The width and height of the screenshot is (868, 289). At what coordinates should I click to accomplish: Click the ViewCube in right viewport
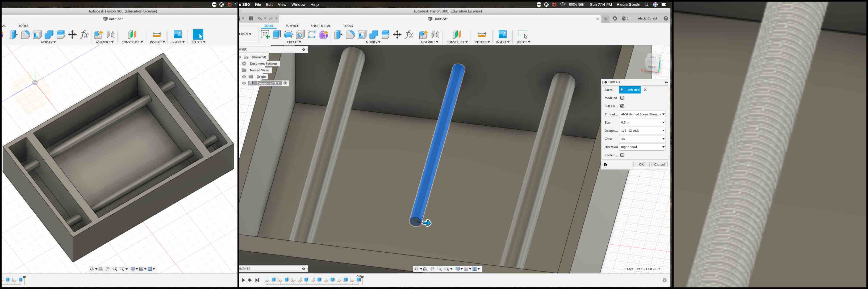pos(652,63)
